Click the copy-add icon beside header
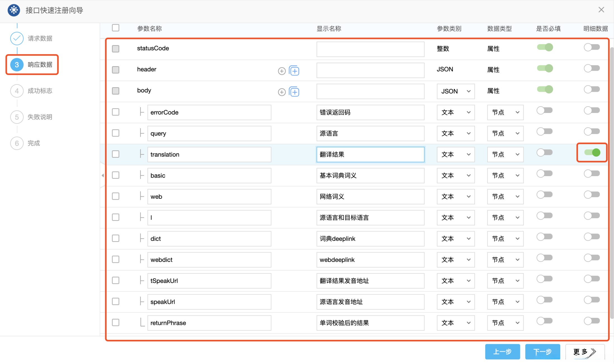The width and height of the screenshot is (614, 364). pyautogui.click(x=294, y=71)
